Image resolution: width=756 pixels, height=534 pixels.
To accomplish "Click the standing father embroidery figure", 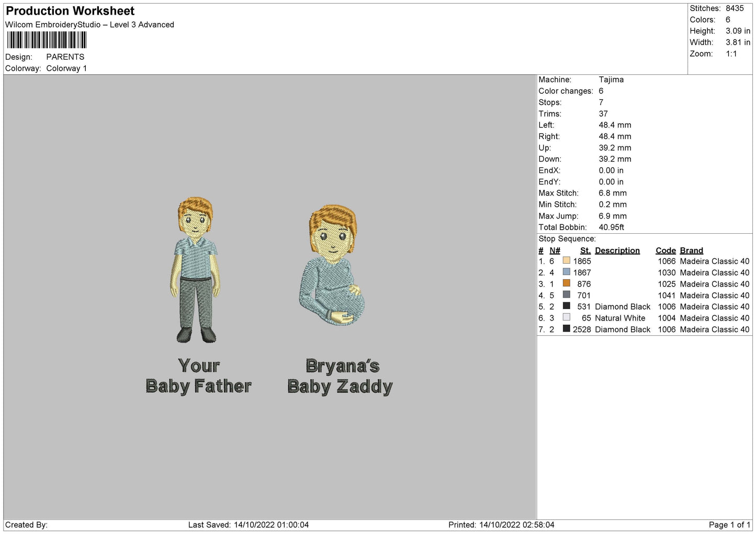I will (x=195, y=269).
